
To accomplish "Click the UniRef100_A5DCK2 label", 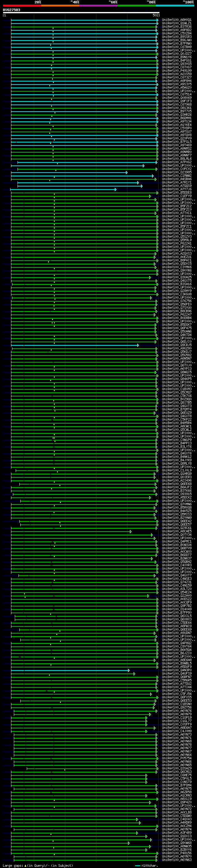I will [177, 497].
